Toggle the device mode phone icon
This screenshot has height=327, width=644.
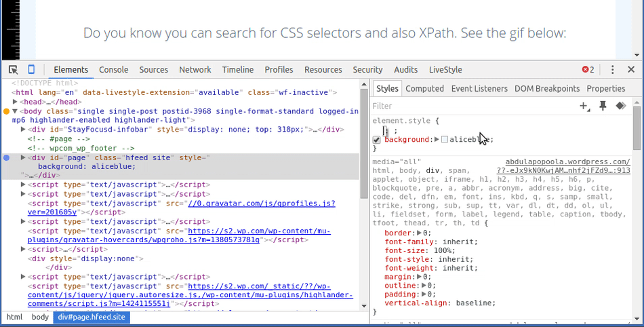[x=31, y=70]
